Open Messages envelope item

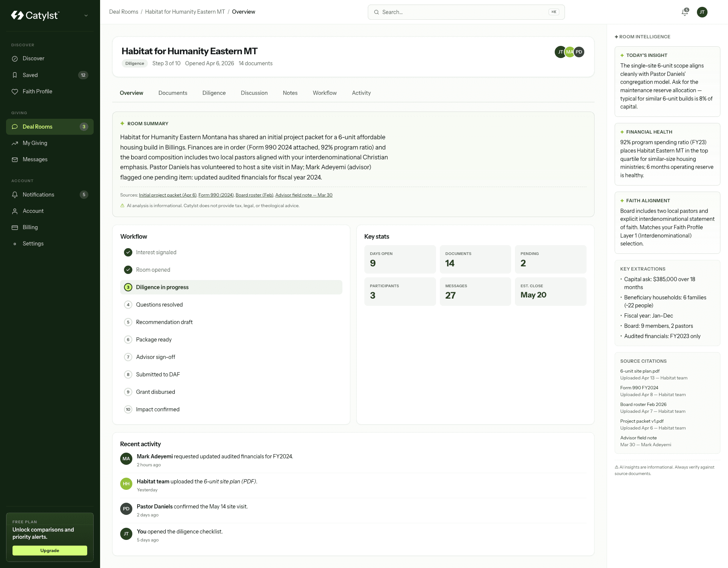pos(50,159)
